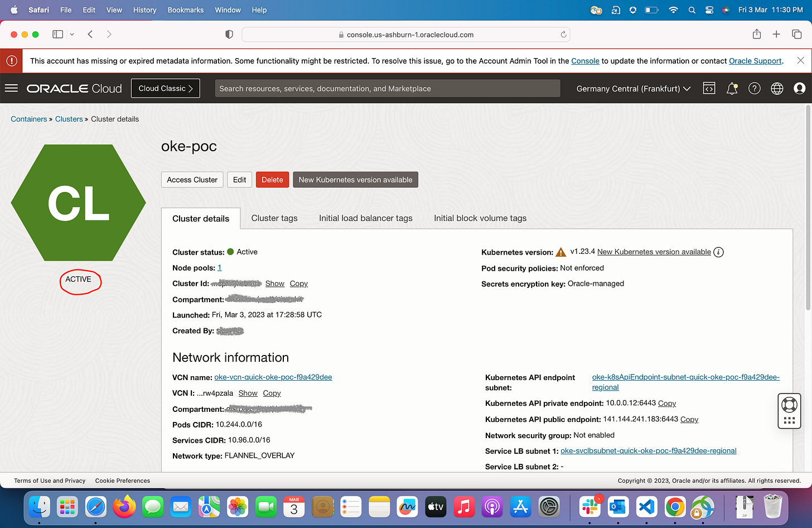
Task: Open Safari's Bookmarks menu
Action: tap(186, 10)
